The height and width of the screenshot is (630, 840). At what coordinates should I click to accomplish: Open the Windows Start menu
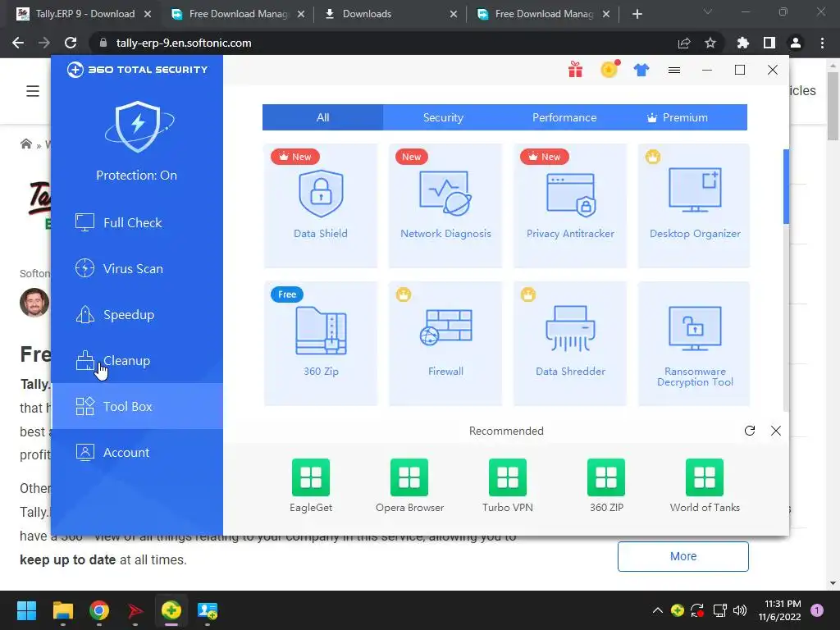click(26, 610)
